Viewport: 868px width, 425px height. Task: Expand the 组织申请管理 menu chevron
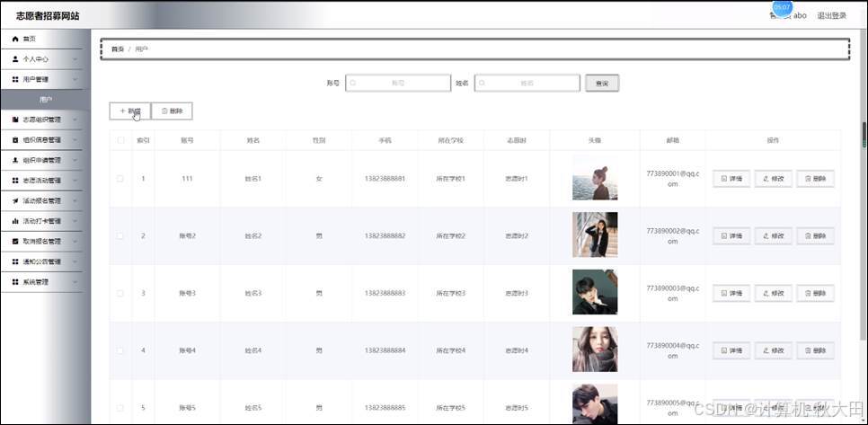[x=75, y=161]
